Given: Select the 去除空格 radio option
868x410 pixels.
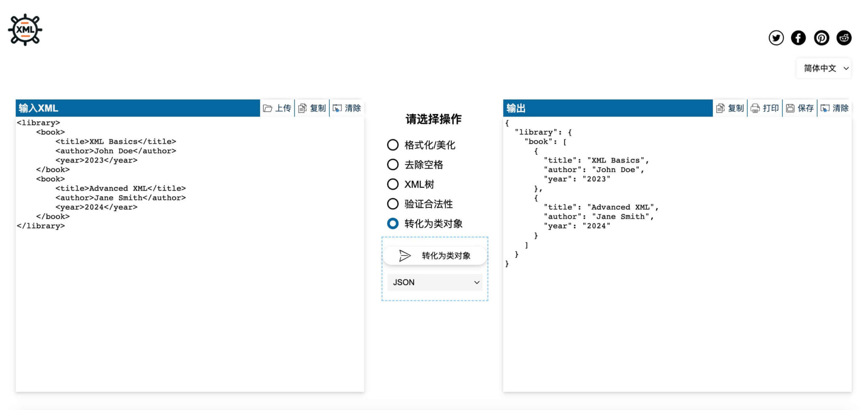Looking at the screenshot, I should 392,165.
